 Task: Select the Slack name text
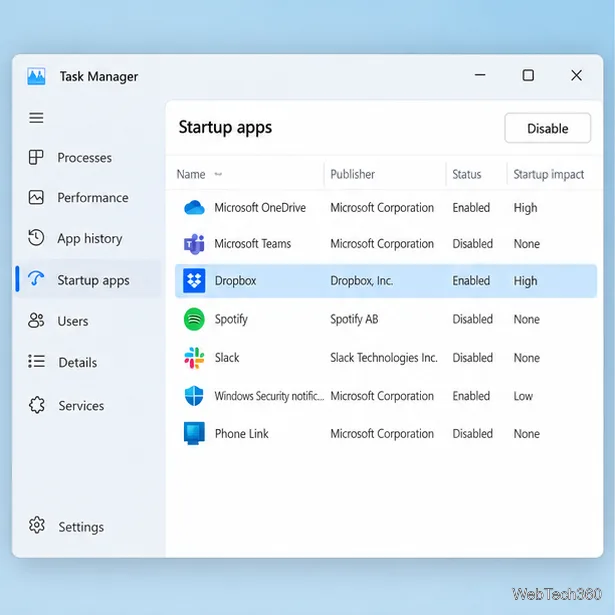[227, 357]
